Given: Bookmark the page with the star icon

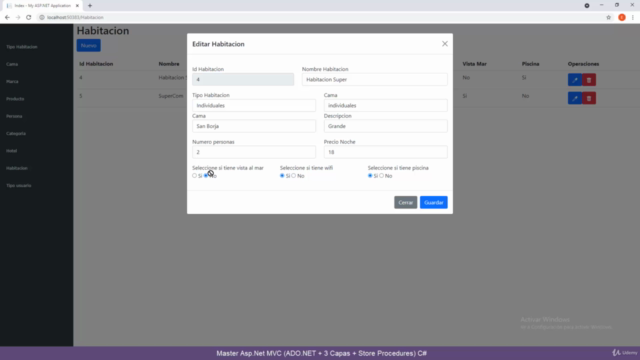Looking at the screenshot, I should (609, 17).
